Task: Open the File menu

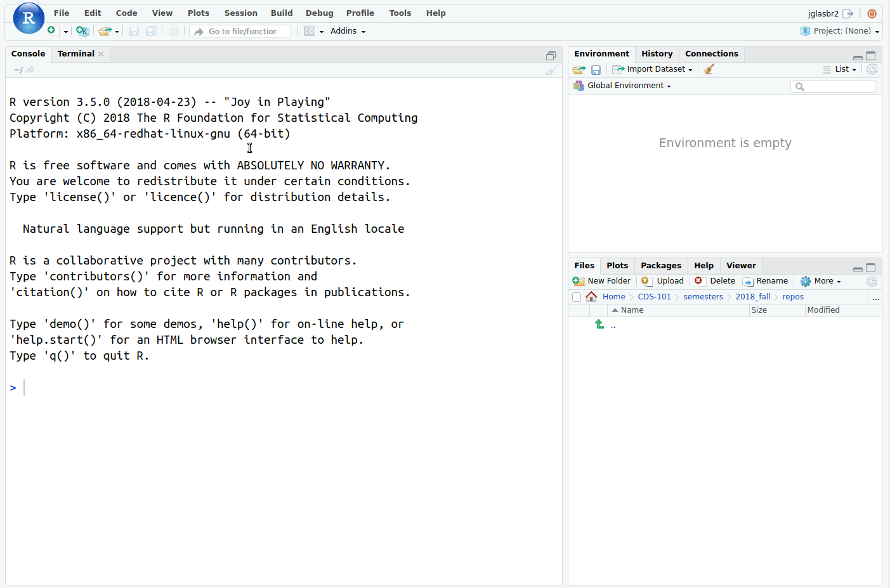Action: [x=62, y=13]
